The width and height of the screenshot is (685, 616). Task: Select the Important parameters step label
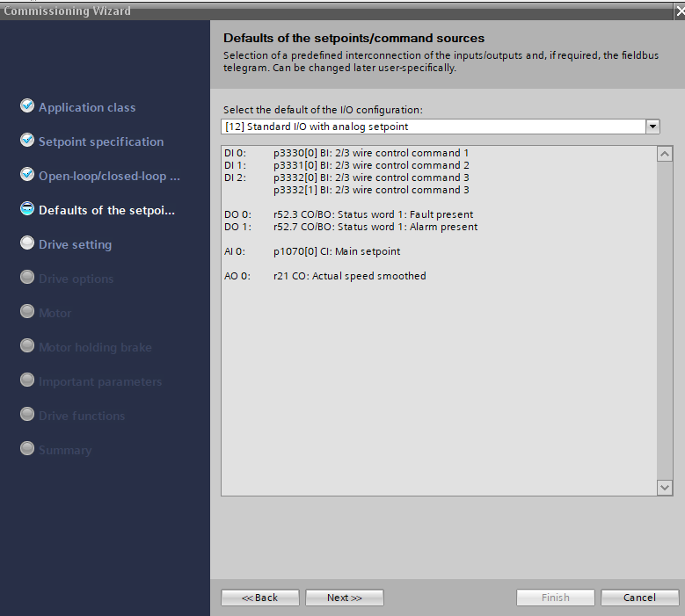(100, 381)
